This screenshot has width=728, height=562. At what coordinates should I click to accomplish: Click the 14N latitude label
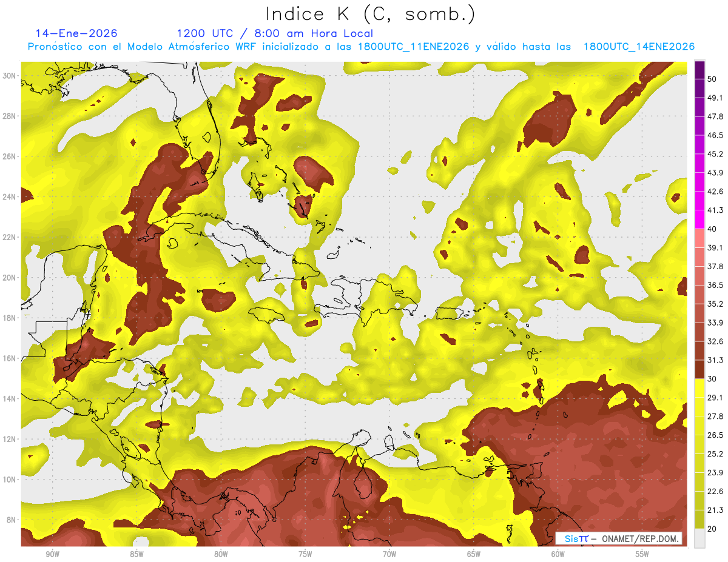point(8,399)
